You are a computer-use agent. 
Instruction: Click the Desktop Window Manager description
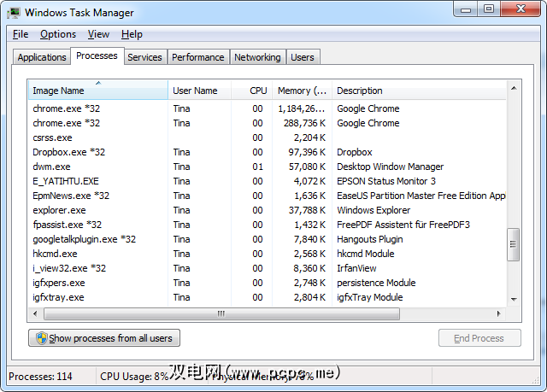click(x=390, y=167)
